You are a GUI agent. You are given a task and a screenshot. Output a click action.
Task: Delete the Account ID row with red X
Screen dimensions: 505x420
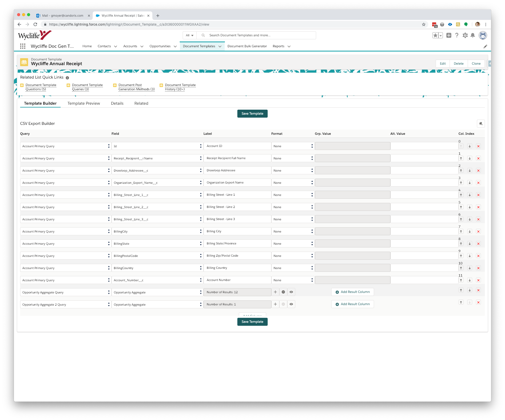point(478,146)
